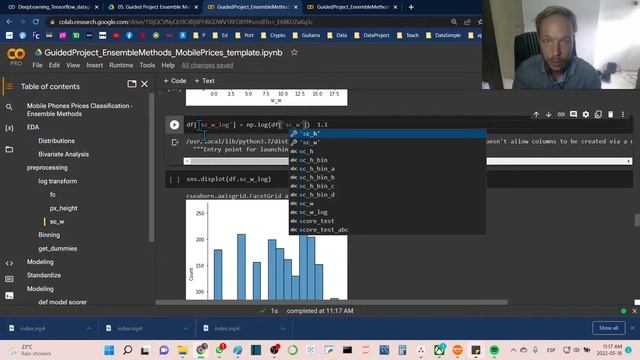Screen dimensions: 640x360
Task: Jump to Binning section
Action: click(x=49, y=235)
